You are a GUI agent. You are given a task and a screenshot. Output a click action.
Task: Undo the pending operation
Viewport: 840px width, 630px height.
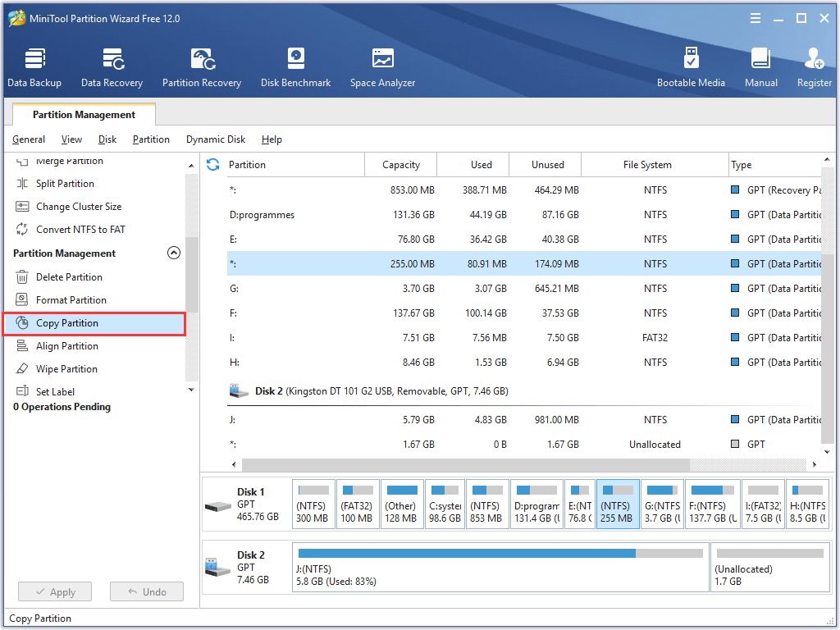[146, 591]
